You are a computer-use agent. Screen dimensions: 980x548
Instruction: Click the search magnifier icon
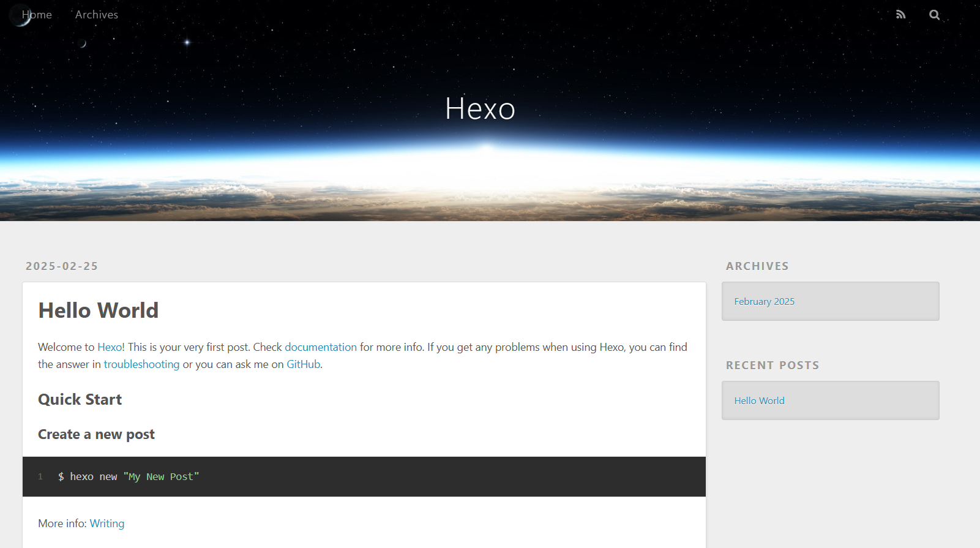coord(934,15)
